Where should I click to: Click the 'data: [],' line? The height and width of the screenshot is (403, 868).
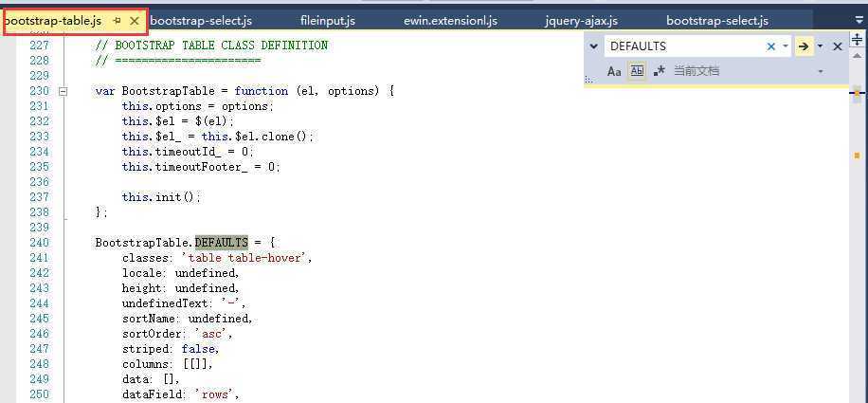coord(151,379)
